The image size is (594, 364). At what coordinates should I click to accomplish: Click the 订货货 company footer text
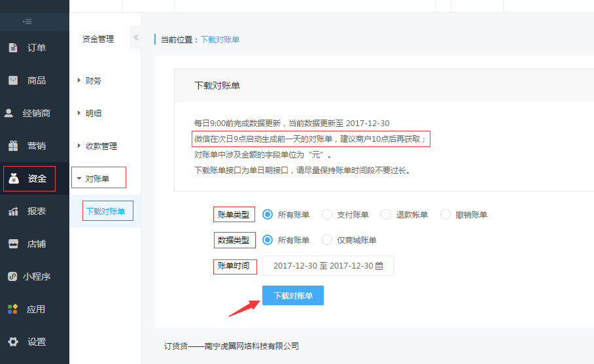click(x=232, y=346)
